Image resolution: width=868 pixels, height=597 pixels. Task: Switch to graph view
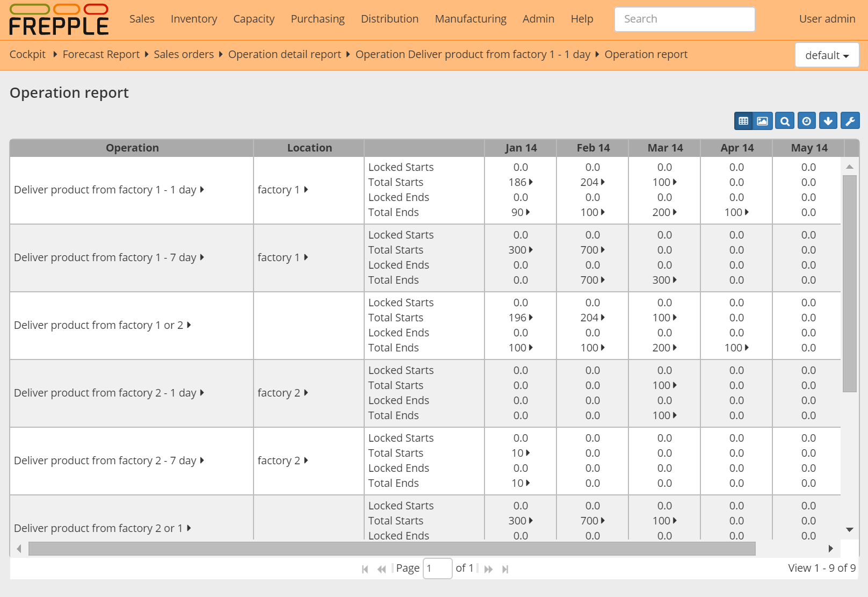tap(762, 121)
